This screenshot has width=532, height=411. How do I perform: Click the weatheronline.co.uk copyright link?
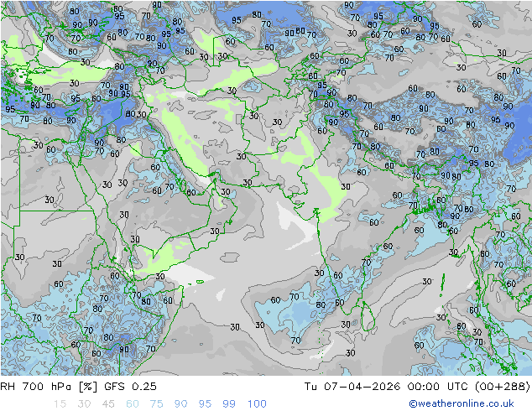coord(462,403)
